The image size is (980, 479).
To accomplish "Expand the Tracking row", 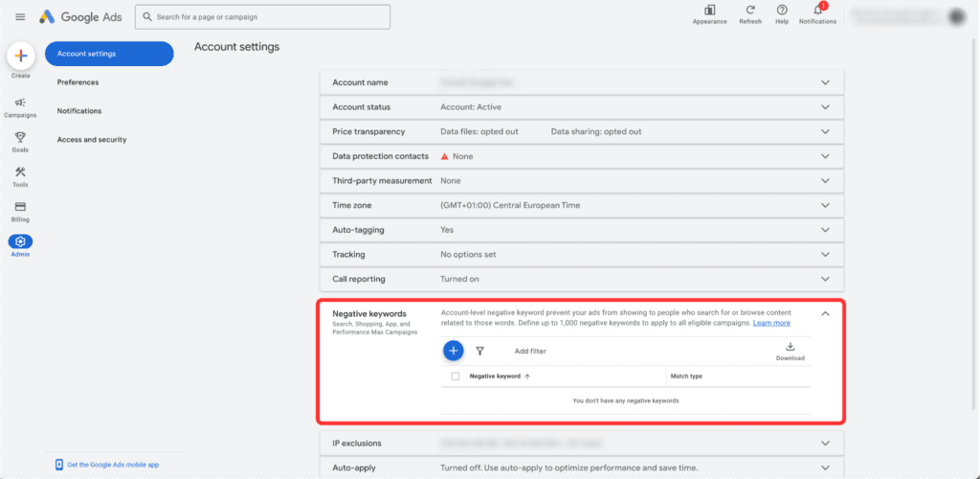I will tap(825, 255).
